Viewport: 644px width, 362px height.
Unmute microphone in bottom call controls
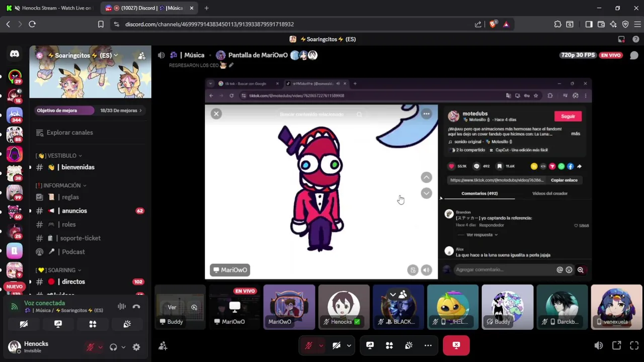pyautogui.click(x=308, y=345)
